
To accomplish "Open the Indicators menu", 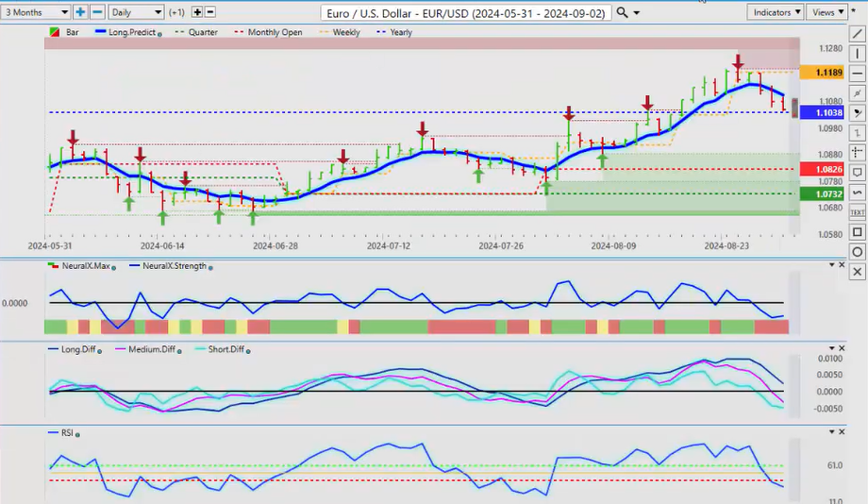I will [x=775, y=12].
